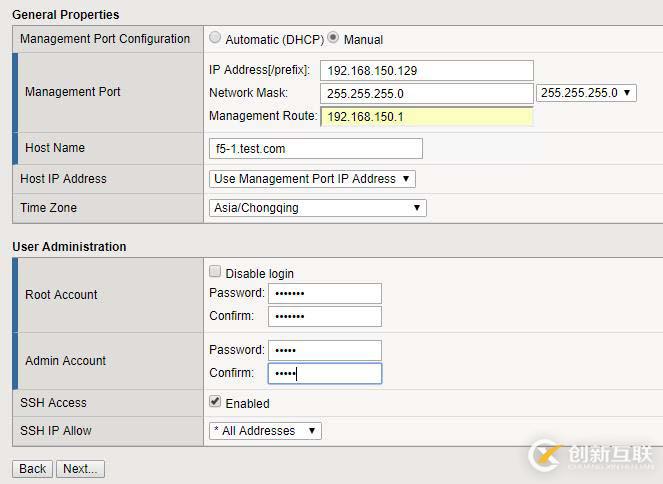Click the yellow Management Route field
Viewport: 663px width, 484px height.
click(x=427, y=116)
